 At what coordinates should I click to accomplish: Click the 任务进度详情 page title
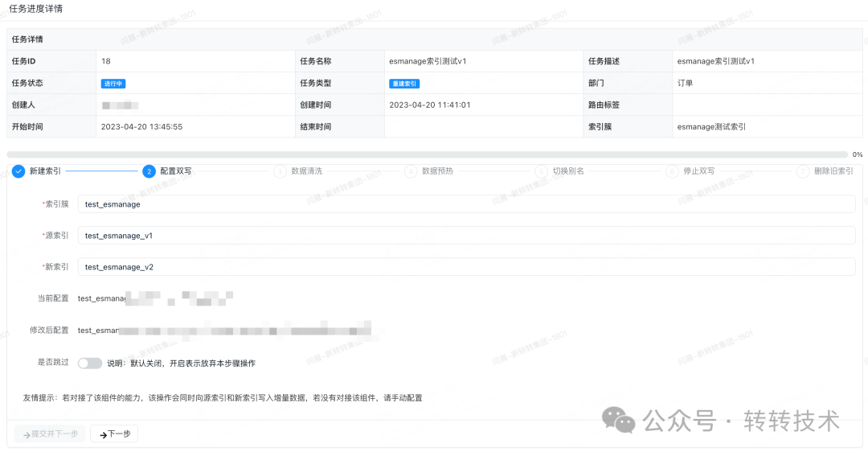[36, 9]
